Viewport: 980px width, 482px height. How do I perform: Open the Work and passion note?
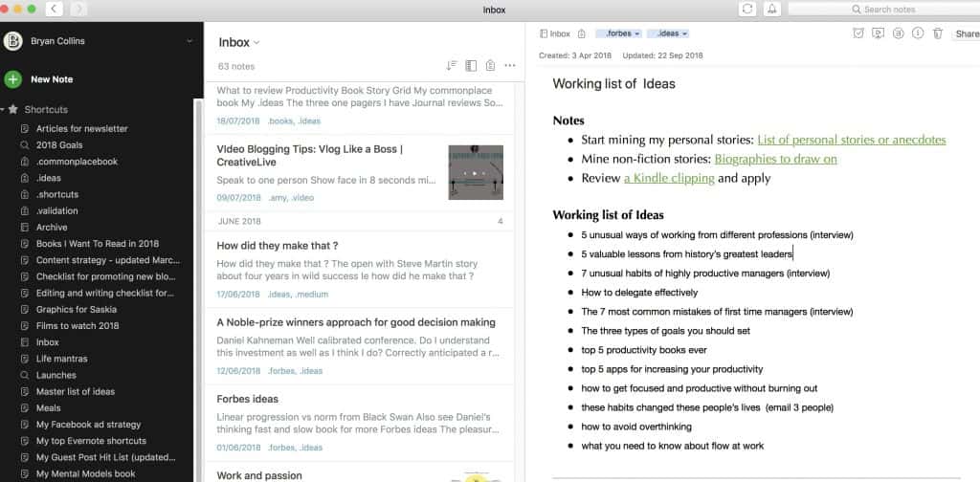tap(359, 472)
